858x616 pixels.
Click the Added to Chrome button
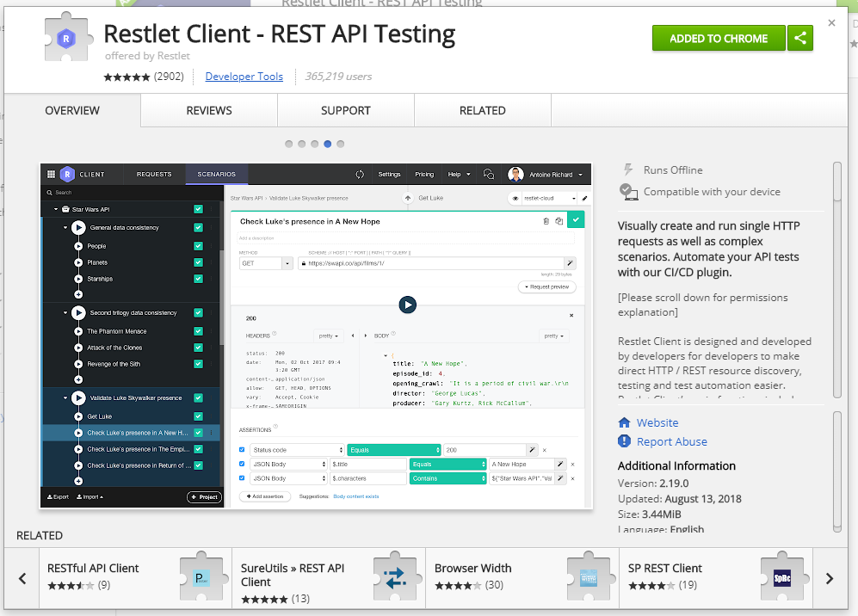click(719, 39)
